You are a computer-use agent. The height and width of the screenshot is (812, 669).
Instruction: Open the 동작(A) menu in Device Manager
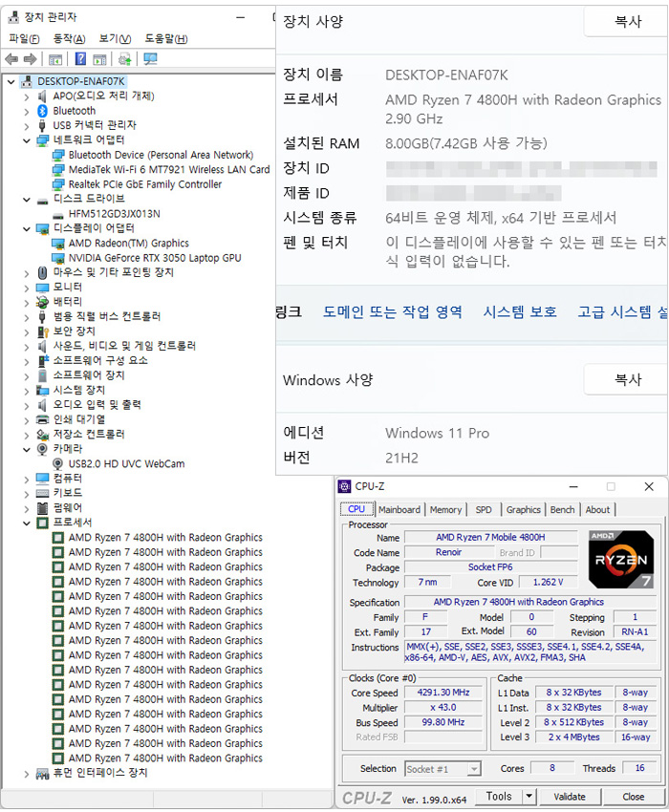tap(69, 39)
